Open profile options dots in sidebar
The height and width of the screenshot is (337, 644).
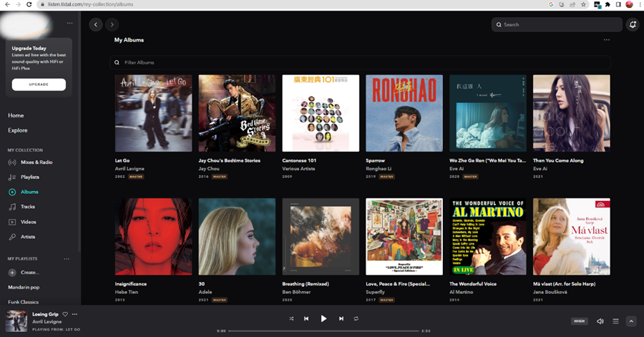[70, 23]
